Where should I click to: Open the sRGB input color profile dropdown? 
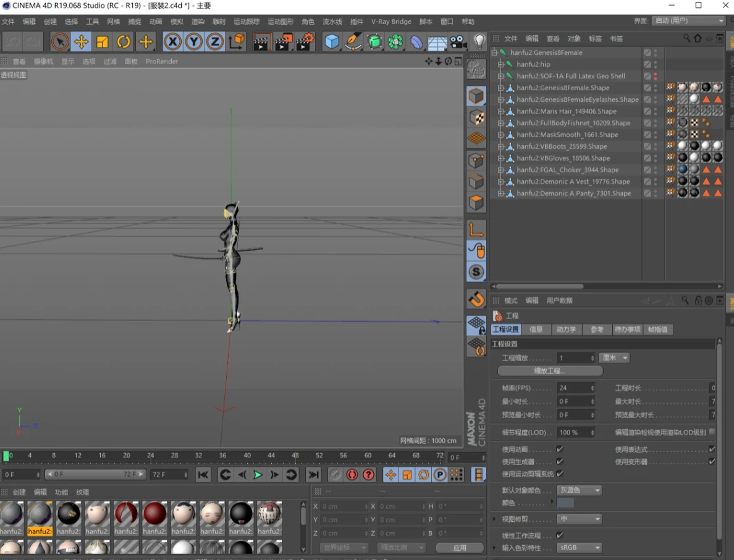[579, 548]
